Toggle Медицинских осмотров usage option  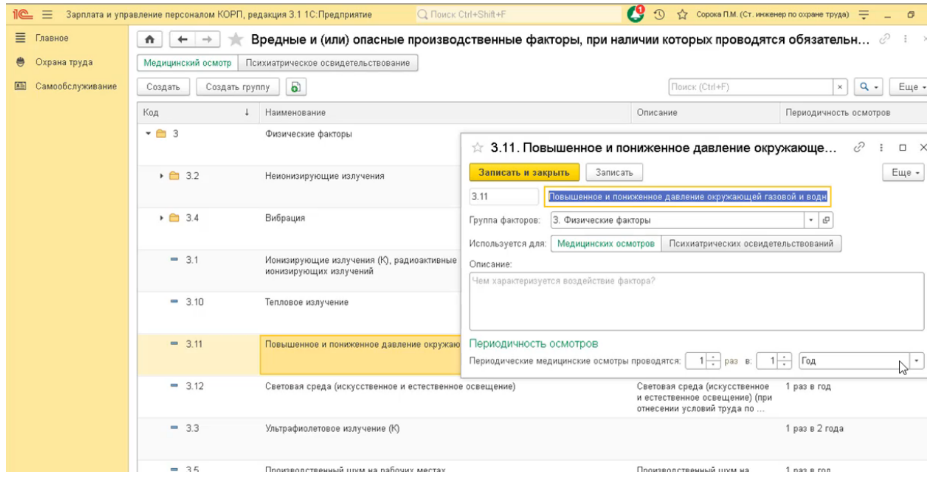[606, 243]
